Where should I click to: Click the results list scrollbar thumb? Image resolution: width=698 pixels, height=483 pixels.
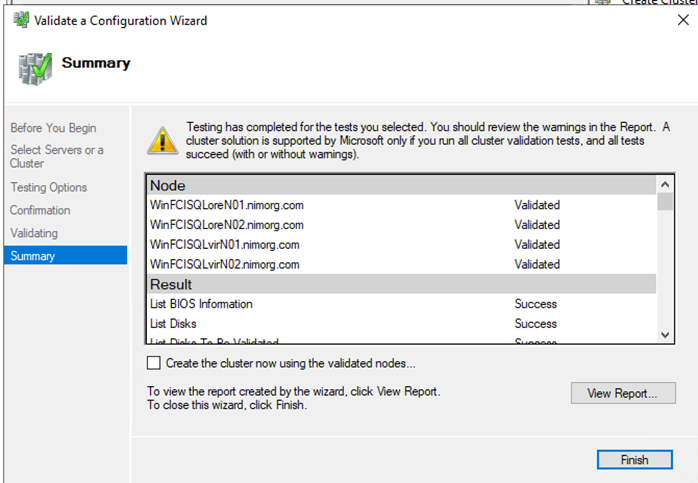coord(665,201)
